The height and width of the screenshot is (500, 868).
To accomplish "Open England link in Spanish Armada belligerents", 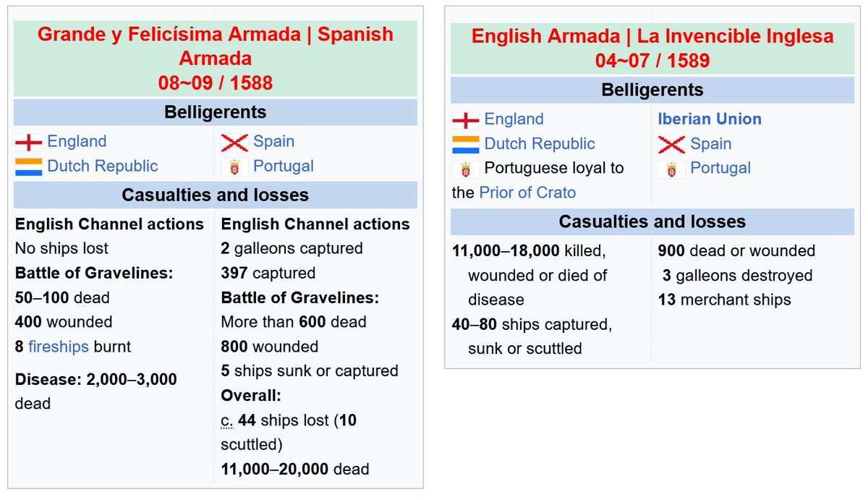I will pyautogui.click(x=77, y=141).
